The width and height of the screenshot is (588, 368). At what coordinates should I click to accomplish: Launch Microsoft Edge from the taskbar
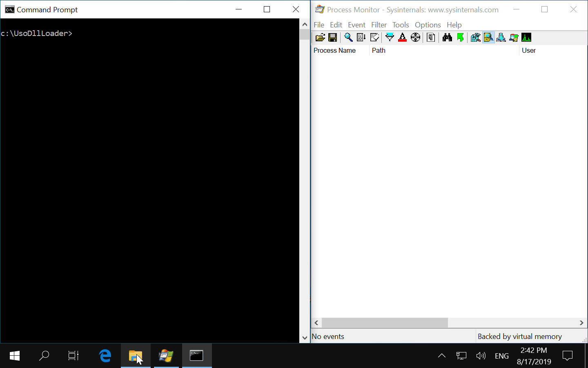(105, 356)
